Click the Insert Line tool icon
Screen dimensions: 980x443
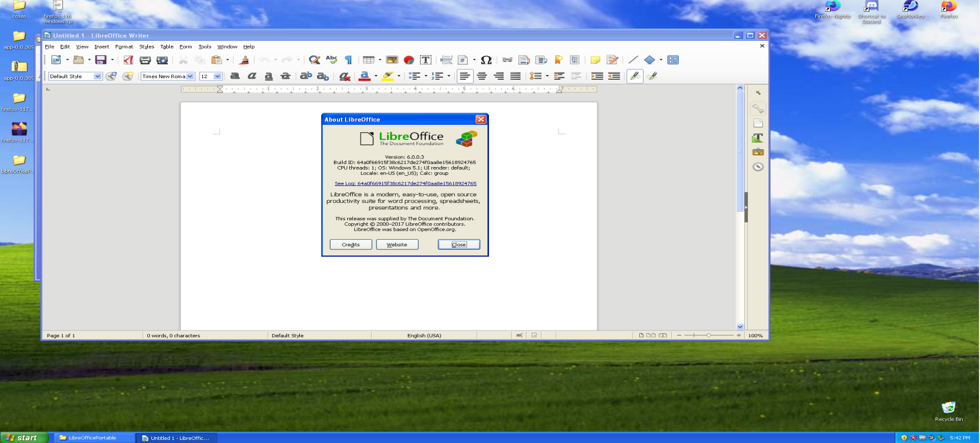(633, 60)
